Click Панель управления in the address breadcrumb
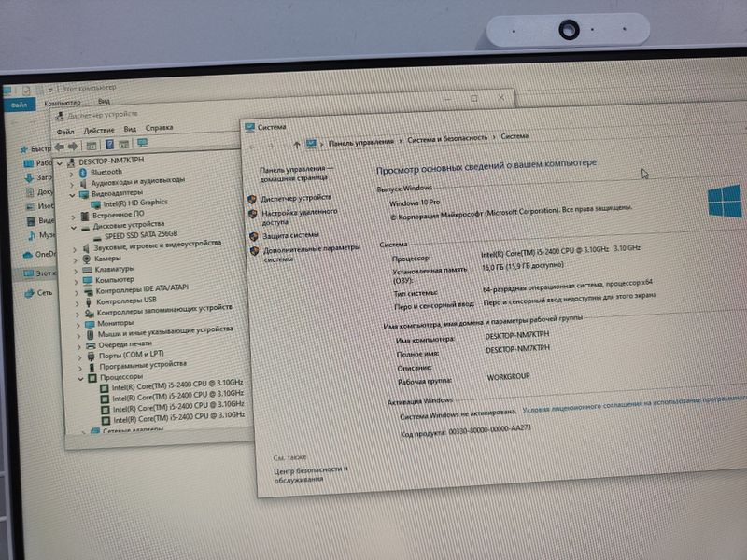 pos(361,142)
